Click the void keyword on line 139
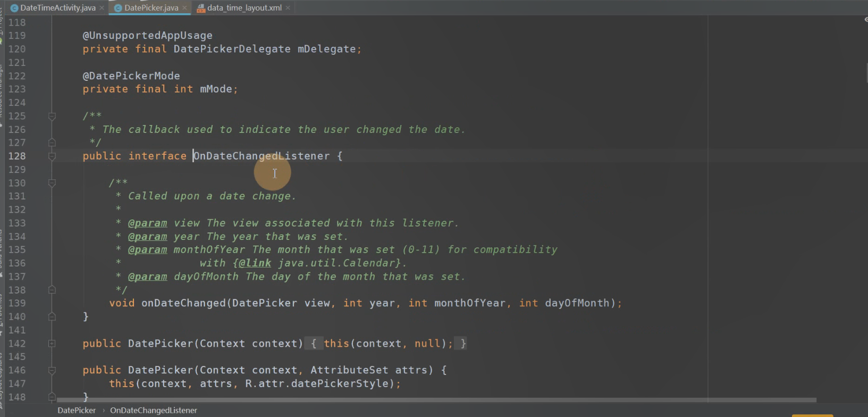Viewport: 868px width, 417px height. coord(122,303)
